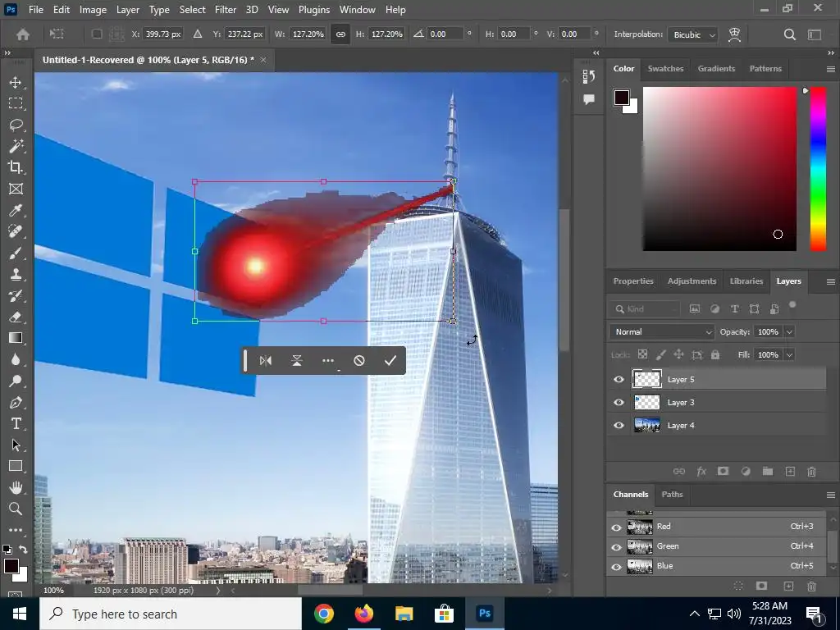Open the Interpolation Bicubic dropdown
This screenshot has height=630, width=840.
coord(693,34)
